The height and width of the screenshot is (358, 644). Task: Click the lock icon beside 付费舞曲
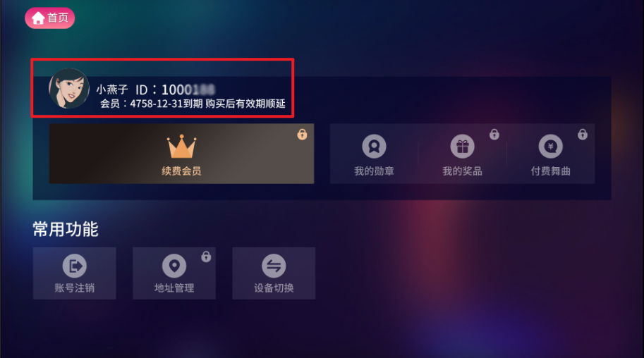[x=583, y=134]
